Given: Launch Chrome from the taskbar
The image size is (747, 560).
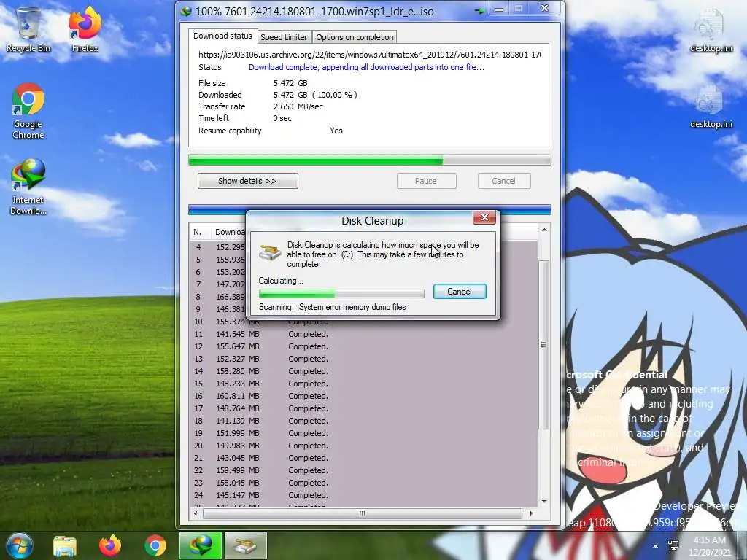Looking at the screenshot, I should [x=155, y=546].
